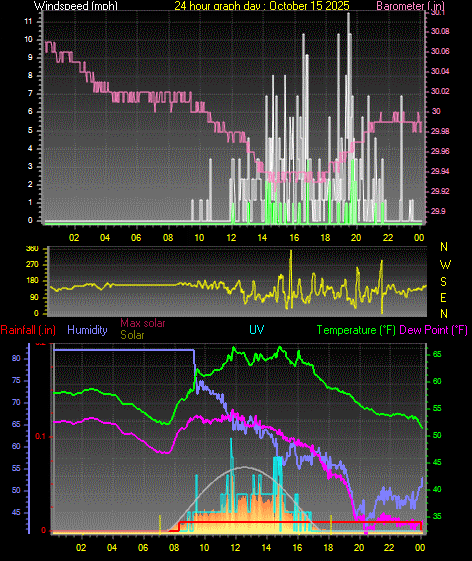Click the red 0.1 rainfall axis value
Image resolution: width=472 pixels, height=561 pixels.
pyautogui.click(x=40, y=436)
